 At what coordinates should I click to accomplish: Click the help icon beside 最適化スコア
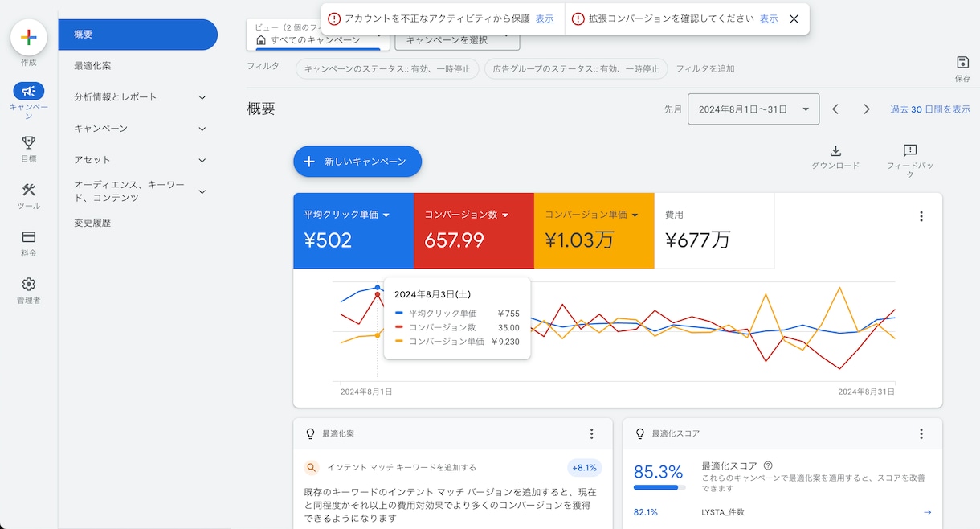click(x=768, y=465)
